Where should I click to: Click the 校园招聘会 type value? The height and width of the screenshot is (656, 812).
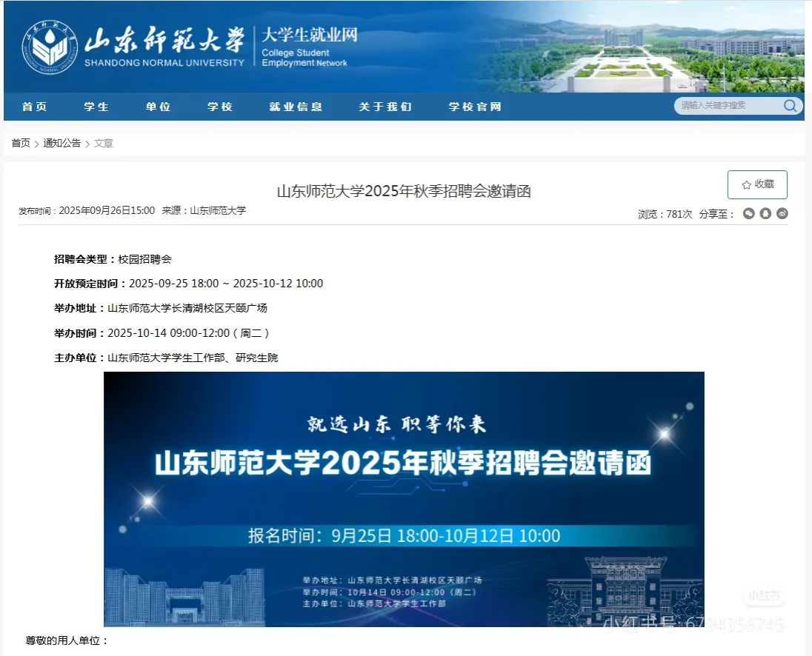145,259
